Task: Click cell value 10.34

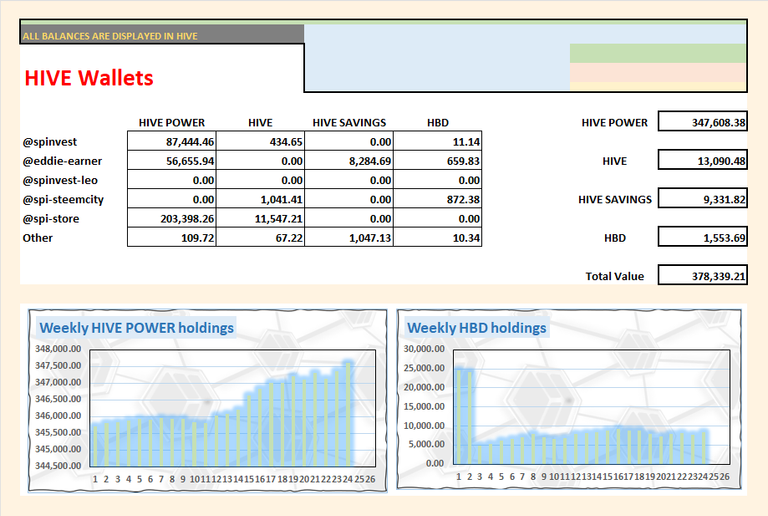Action: coord(437,237)
